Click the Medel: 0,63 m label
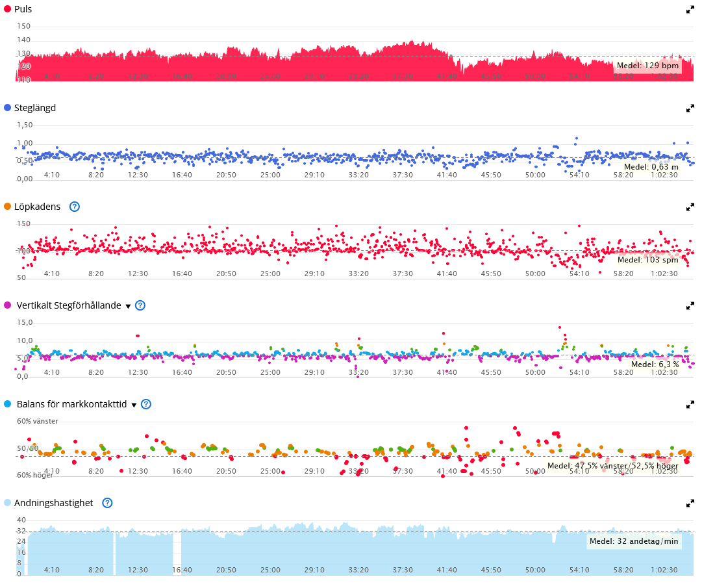 click(x=651, y=166)
